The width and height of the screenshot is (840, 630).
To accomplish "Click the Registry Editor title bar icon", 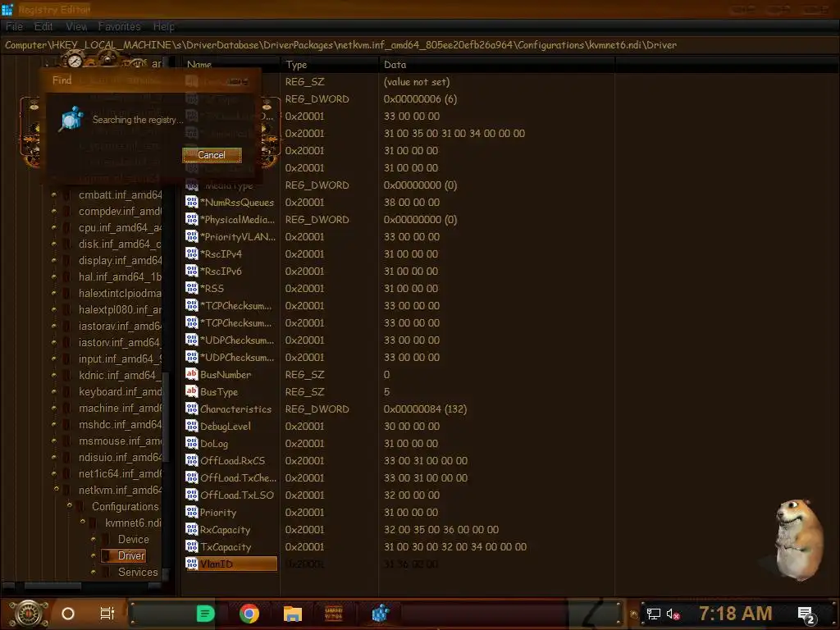I will point(7,9).
